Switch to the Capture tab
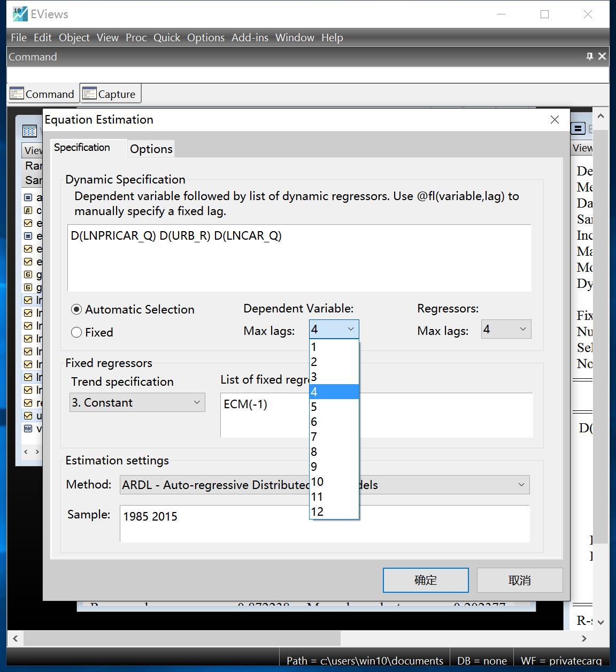The width and height of the screenshot is (616, 672). pyautogui.click(x=110, y=94)
